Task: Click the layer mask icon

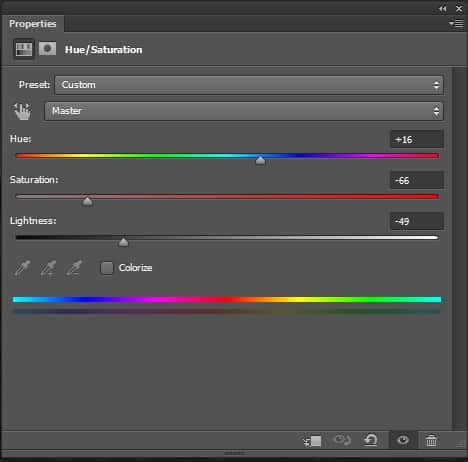Action: point(47,49)
